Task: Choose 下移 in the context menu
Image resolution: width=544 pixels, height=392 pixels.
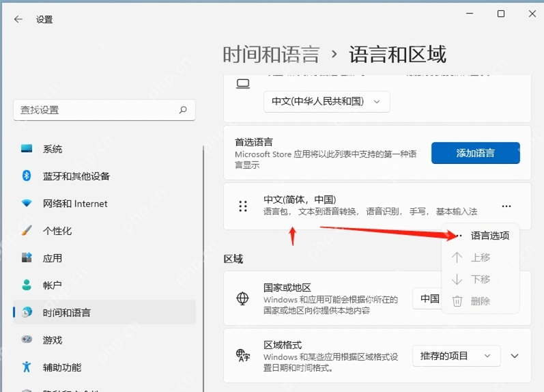Action: point(481,279)
